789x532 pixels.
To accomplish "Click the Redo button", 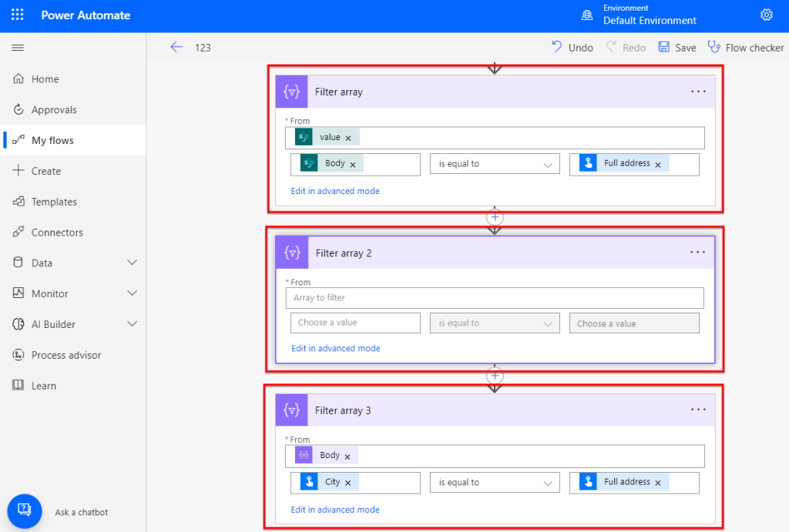I will click(626, 47).
